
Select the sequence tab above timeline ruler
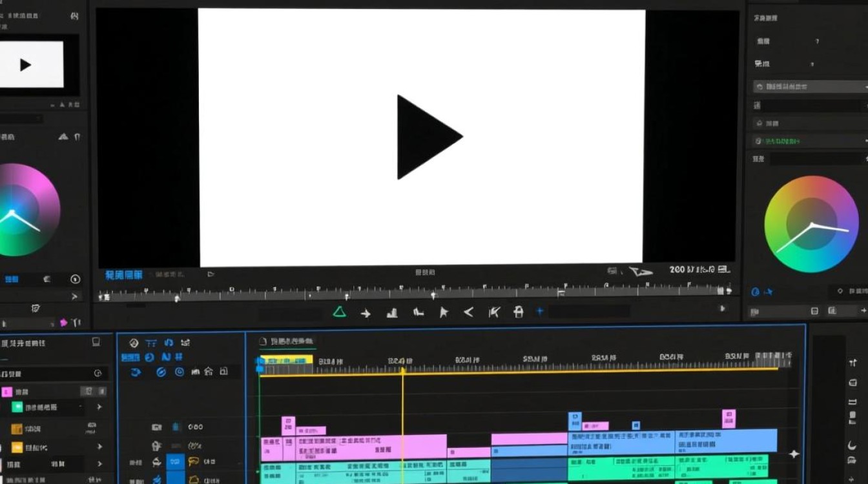[287, 341]
